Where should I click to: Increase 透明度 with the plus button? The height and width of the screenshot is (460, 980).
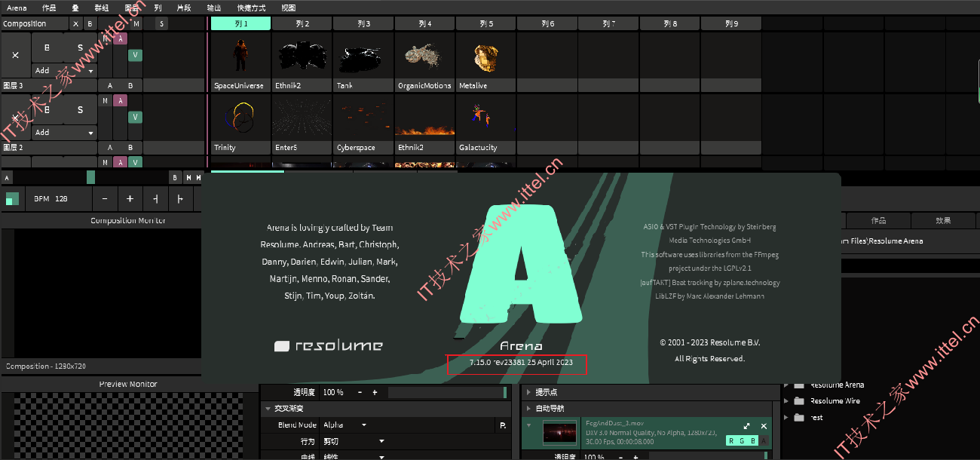pyautogui.click(x=375, y=393)
